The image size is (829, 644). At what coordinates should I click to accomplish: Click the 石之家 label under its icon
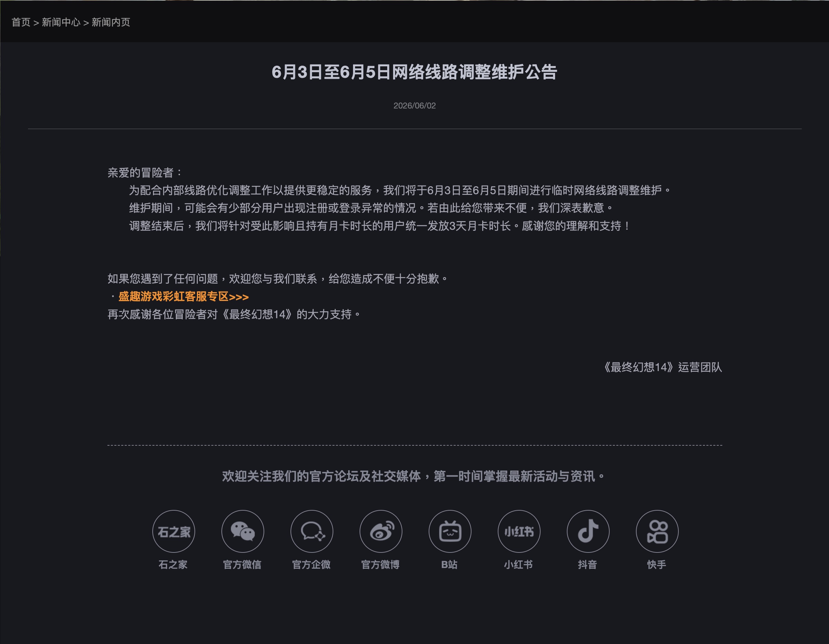point(173,565)
